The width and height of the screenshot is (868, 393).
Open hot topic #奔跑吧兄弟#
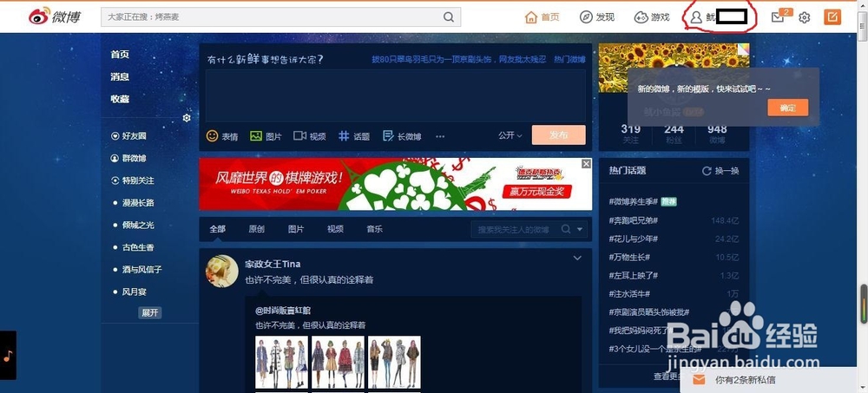(634, 220)
